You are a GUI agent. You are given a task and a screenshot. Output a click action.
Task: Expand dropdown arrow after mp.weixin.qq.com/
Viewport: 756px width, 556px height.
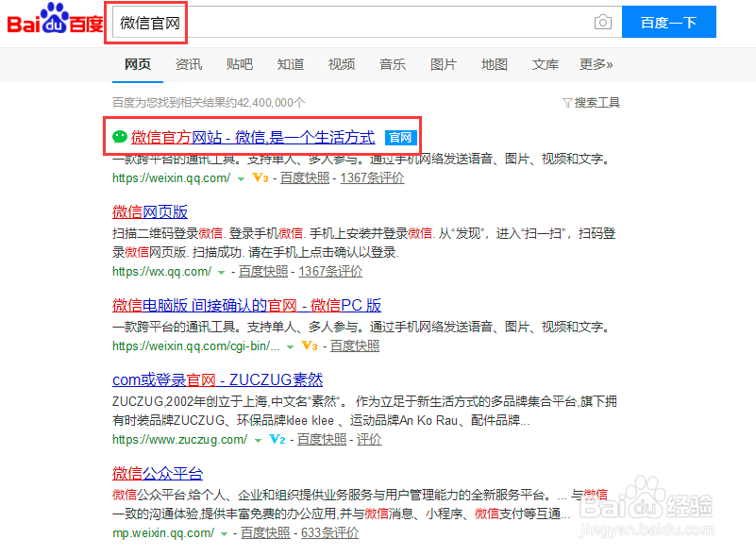[225, 534]
